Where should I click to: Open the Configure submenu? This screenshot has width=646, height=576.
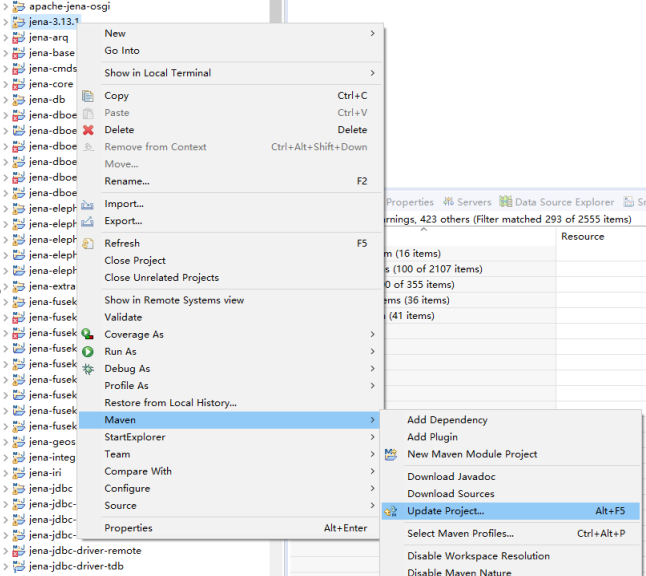230,489
